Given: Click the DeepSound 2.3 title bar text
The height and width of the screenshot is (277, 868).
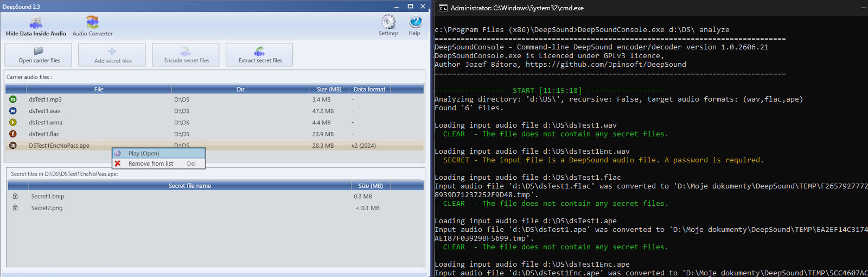Looking at the screenshot, I should pos(21,7).
